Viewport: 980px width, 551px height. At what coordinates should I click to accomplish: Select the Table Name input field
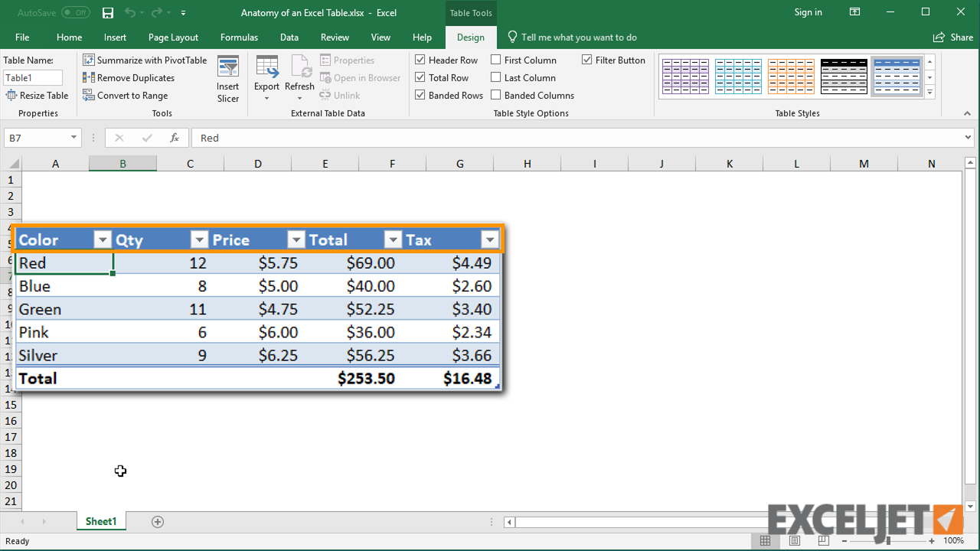[x=32, y=77]
